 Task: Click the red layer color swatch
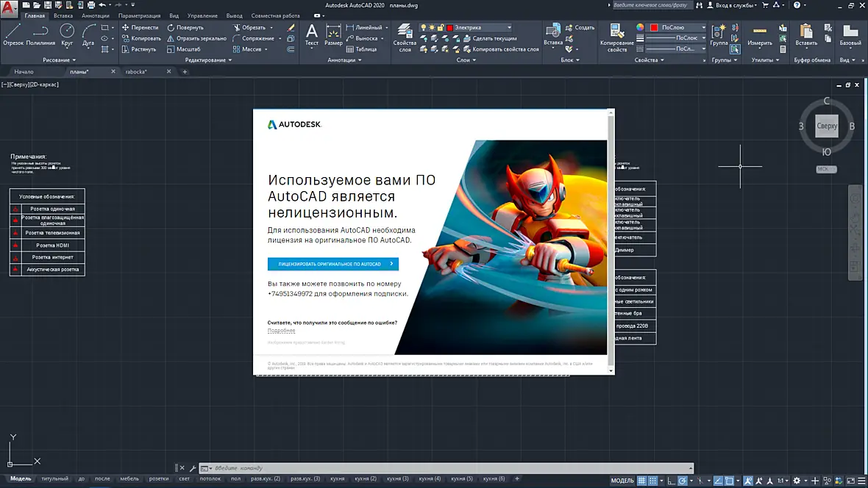[x=449, y=27]
